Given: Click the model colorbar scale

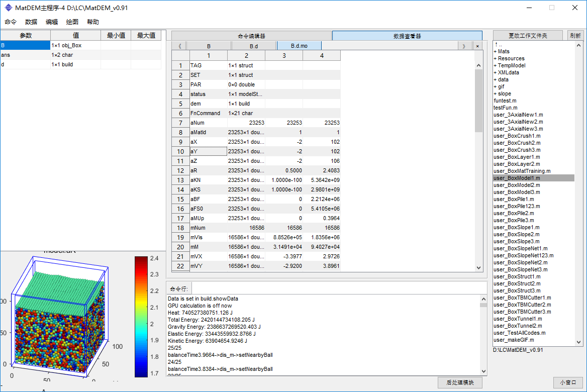Looking at the screenshot, I should pos(141,316).
